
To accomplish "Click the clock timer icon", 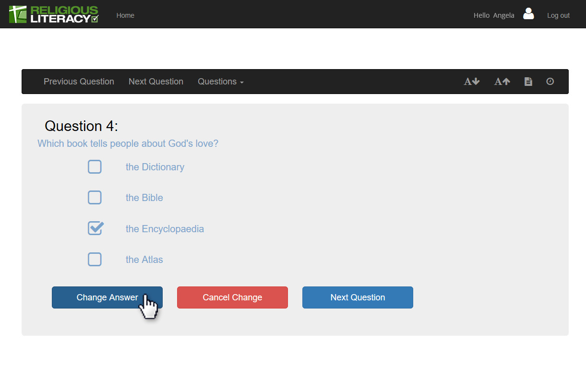I will pos(550,82).
